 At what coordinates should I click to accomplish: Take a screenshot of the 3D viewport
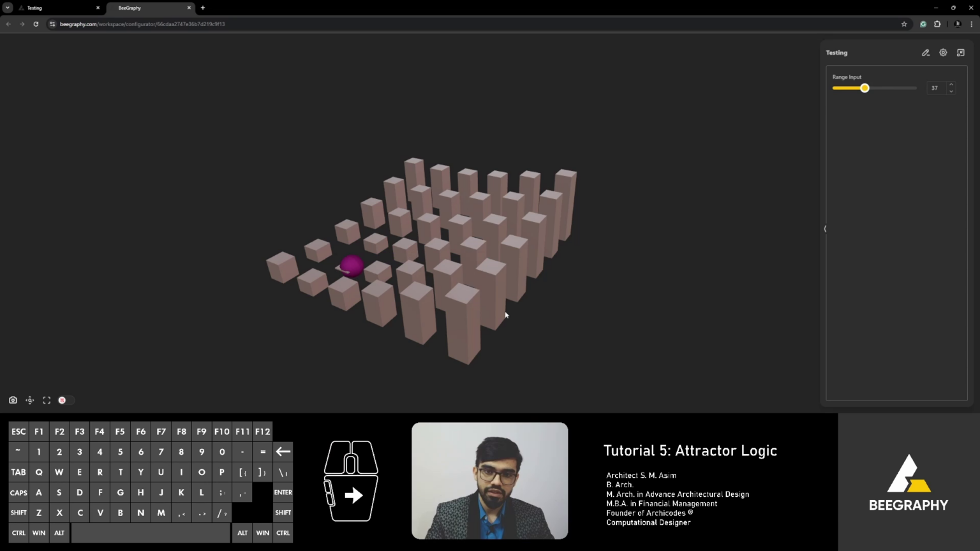(x=13, y=400)
